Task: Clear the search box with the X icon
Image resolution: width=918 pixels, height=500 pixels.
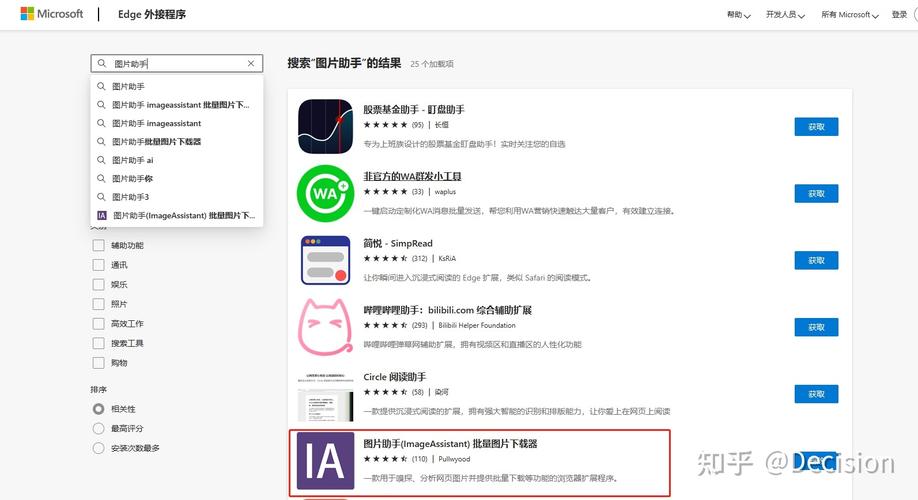Action: point(251,63)
